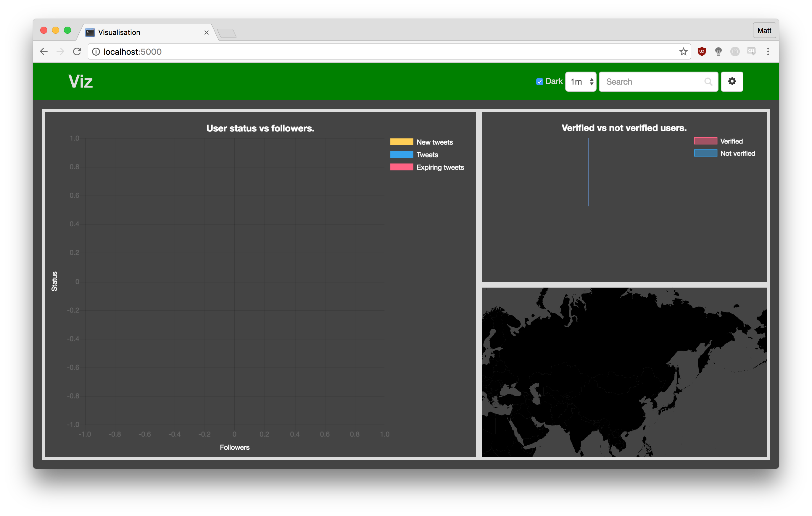The width and height of the screenshot is (812, 516).
Task: Click 'Verified vs not verified users.' title
Action: click(624, 128)
